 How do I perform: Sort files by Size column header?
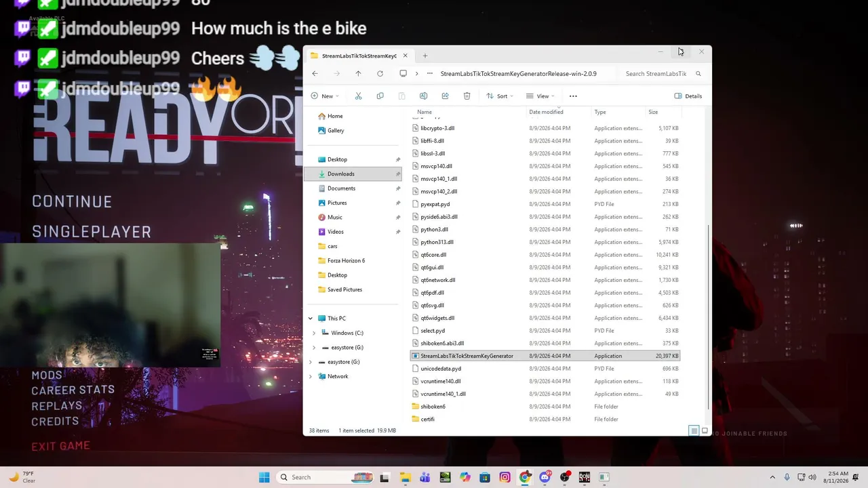(653, 112)
